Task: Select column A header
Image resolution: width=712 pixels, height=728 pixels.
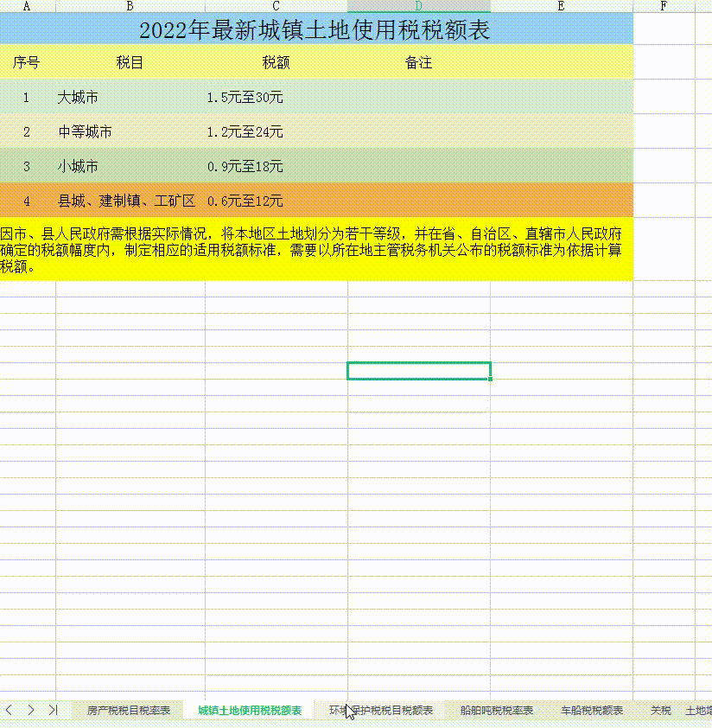Action: coord(27,5)
